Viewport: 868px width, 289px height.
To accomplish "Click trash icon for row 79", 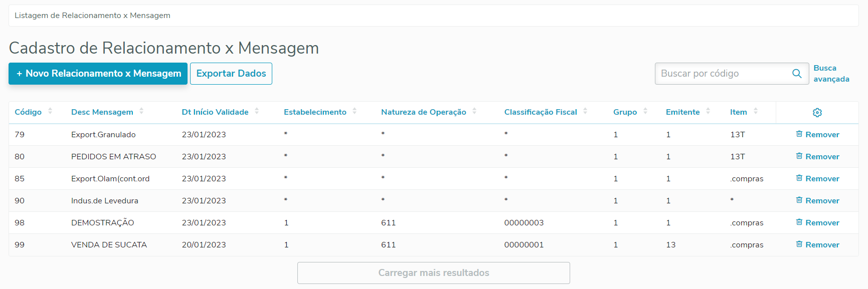I will (x=799, y=134).
